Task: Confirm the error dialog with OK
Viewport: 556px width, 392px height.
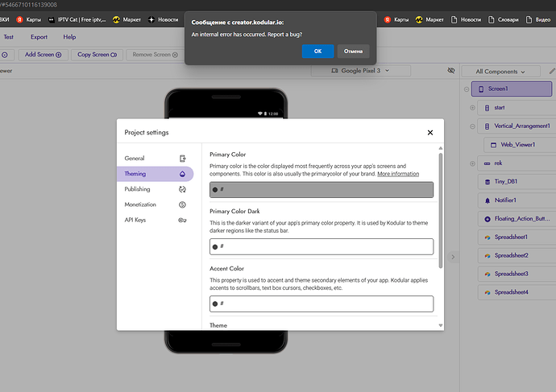Action: click(x=317, y=51)
